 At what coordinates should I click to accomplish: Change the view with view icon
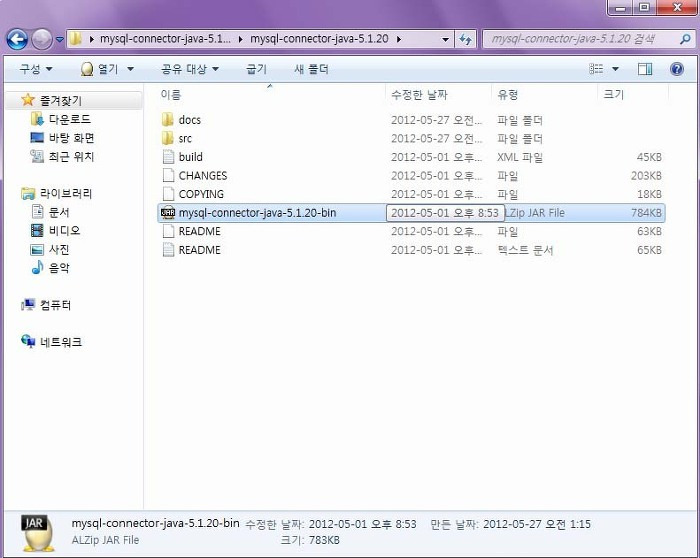tap(596, 69)
